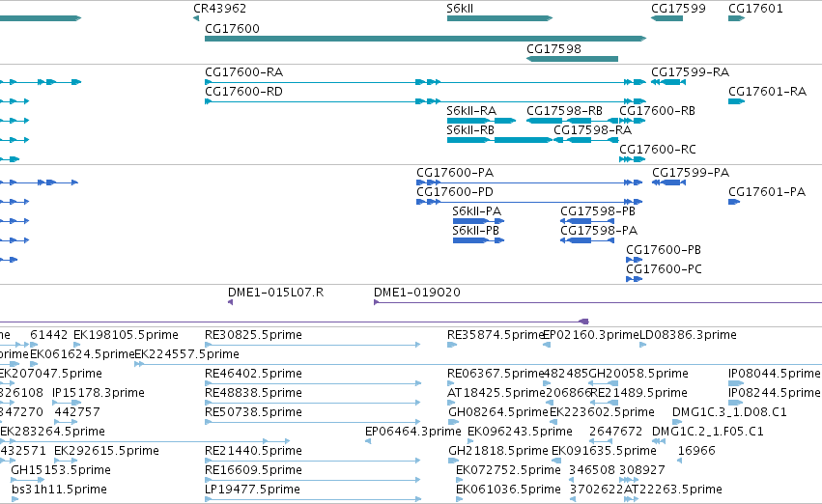Open the DMG1C.2_1.F05.C1 EST label
822x504 pixels.
coord(708,432)
